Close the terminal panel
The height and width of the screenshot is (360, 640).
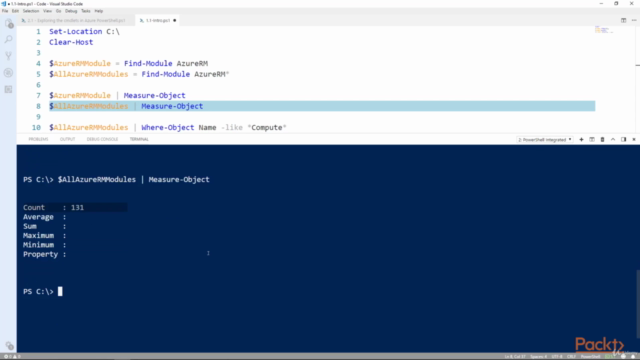[634, 140]
